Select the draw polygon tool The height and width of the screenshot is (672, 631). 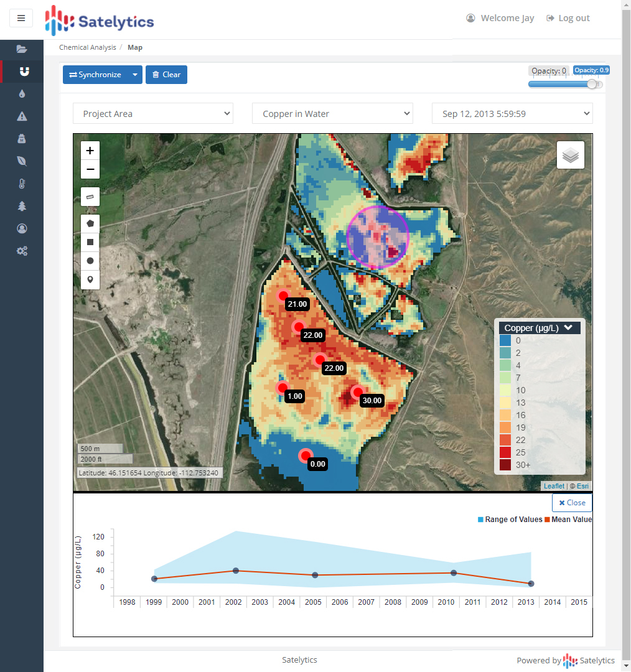click(x=90, y=224)
